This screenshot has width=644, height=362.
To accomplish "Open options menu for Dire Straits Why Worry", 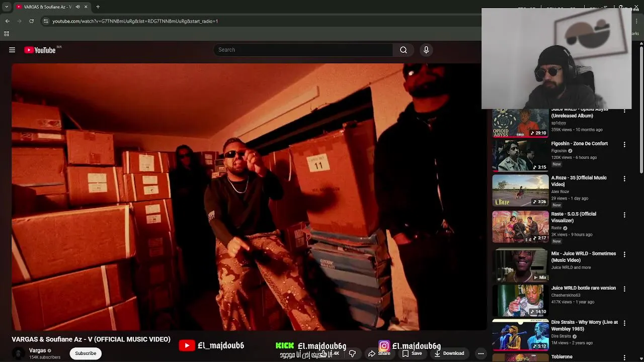I will (x=624, y=323).
